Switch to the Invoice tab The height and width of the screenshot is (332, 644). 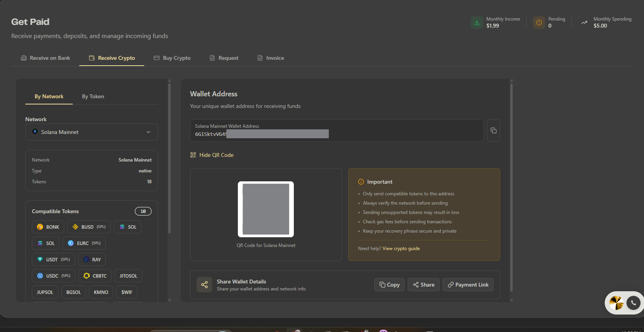click(x=271, y=58)
